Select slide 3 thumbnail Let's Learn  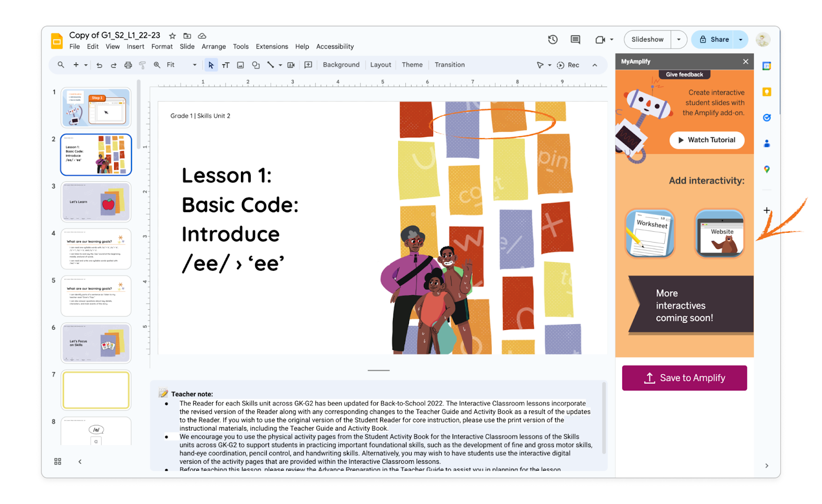(x=96, y=202)
